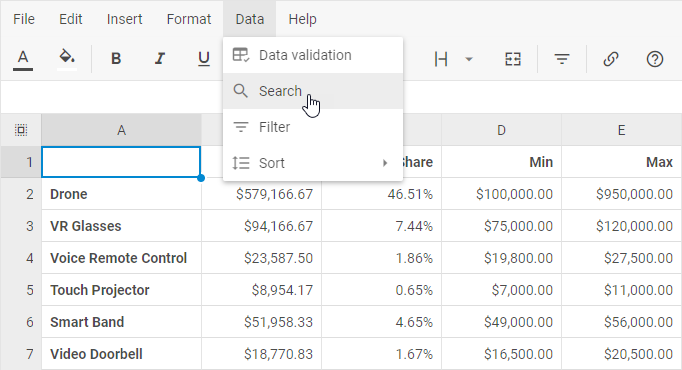Open the freeze columns dropdown arrow

469,59
